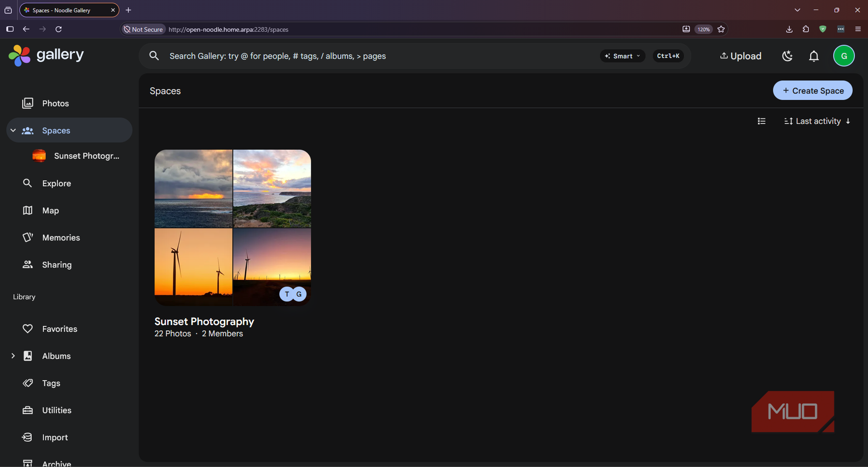The image size is (868, 467).
Task: Switch to list view icon
Action: pos(761,121)
